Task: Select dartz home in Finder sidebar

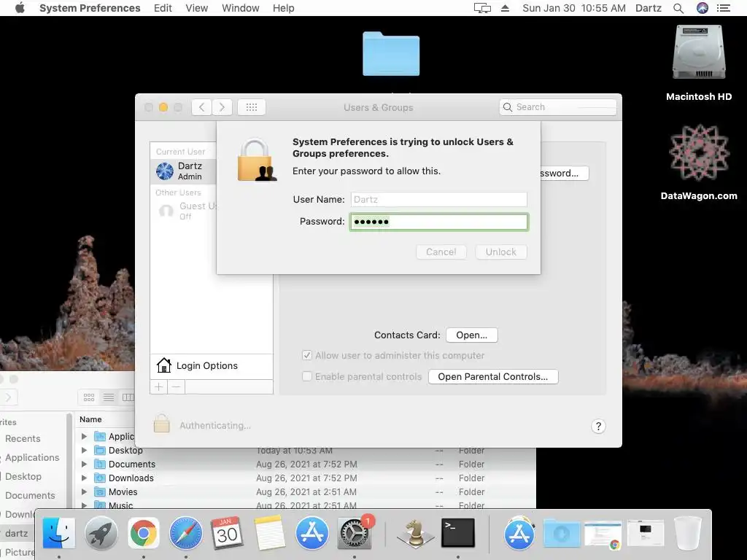Action: 17,533
